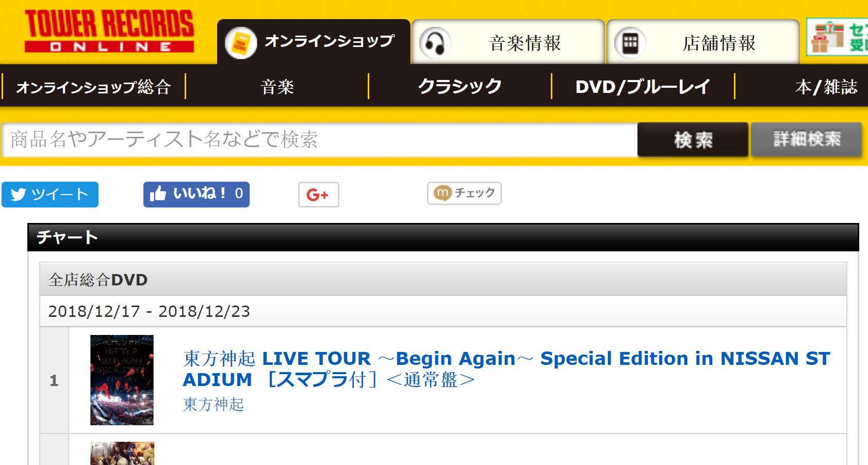Click the headphones icon beside 音楽情報
The width and height of the screenshot is (868, 465).
pyautogui.click(x=435, y=43)
